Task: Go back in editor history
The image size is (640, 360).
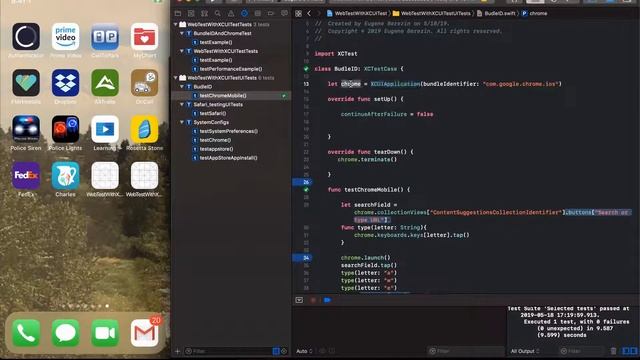Action: pos(309,13)
